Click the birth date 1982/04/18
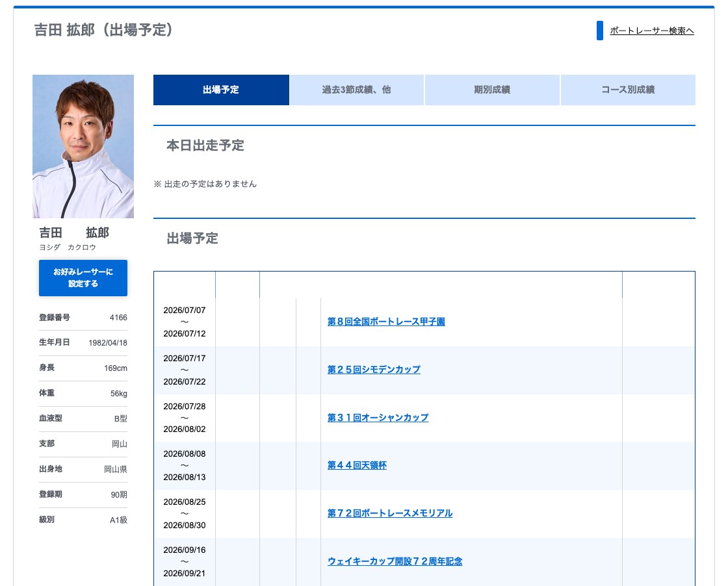Image resolution: width=728 pixels, height=586 pixels. click(x=108, y=343)
